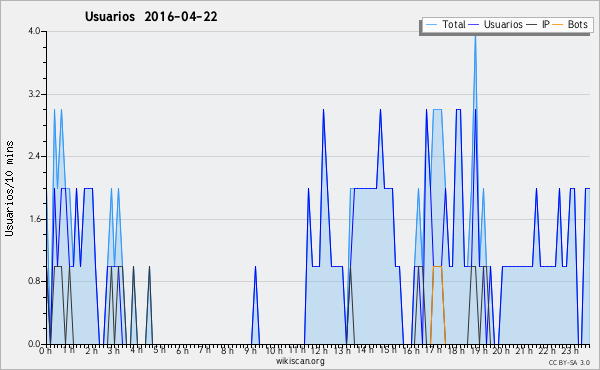Click the 1.6 y-axis value
The height and width of the screenshot is (370, 600).
click(x=34, y=219)
